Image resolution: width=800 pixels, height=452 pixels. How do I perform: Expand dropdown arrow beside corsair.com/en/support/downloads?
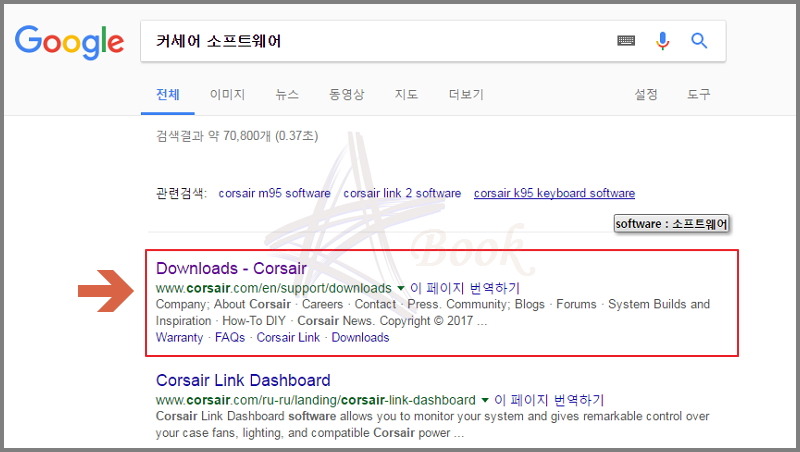click(401, 289)
